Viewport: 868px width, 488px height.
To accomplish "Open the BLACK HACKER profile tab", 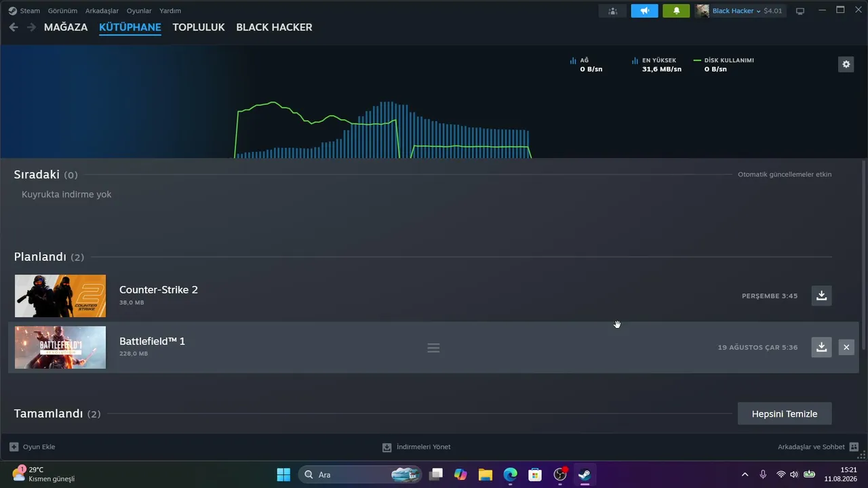I will tap(274, 27).
